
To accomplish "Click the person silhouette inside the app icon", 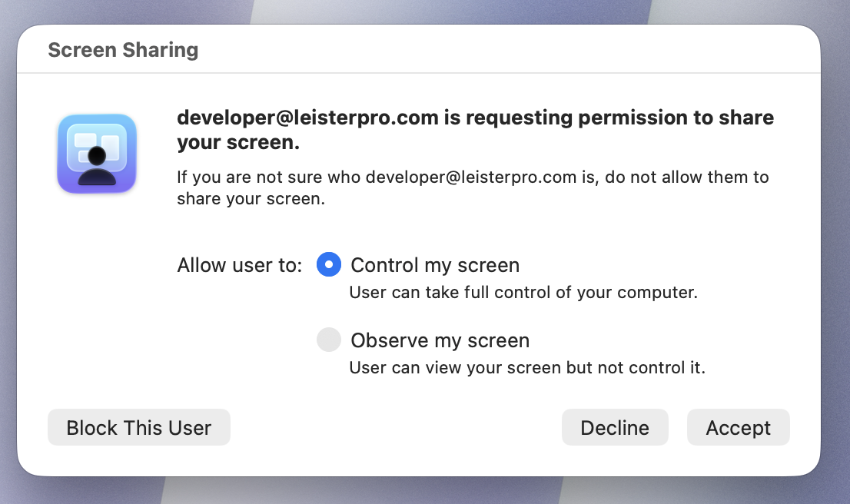I will coord(97,166).
